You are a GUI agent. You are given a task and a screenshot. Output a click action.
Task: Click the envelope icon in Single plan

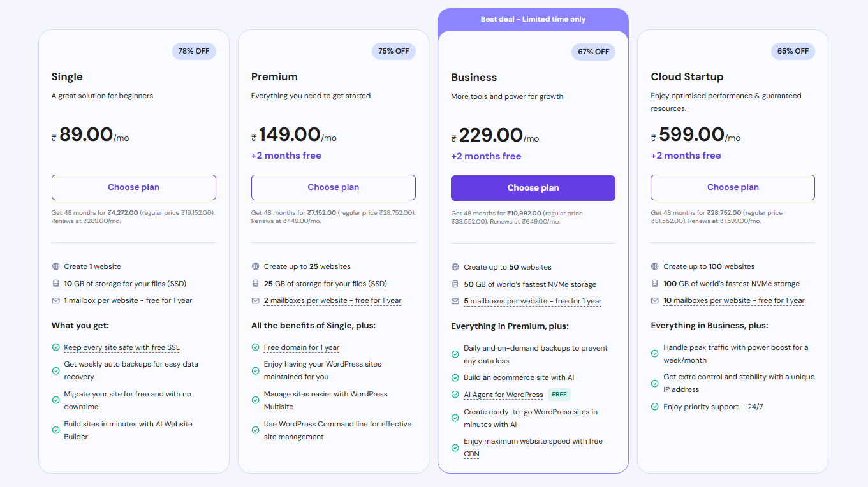click(x=56, y=300)
